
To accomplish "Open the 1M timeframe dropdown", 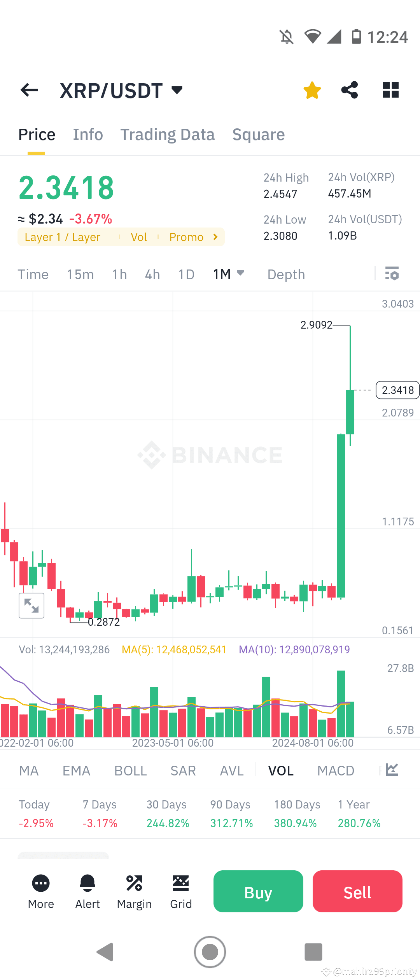I will point(229,274).
